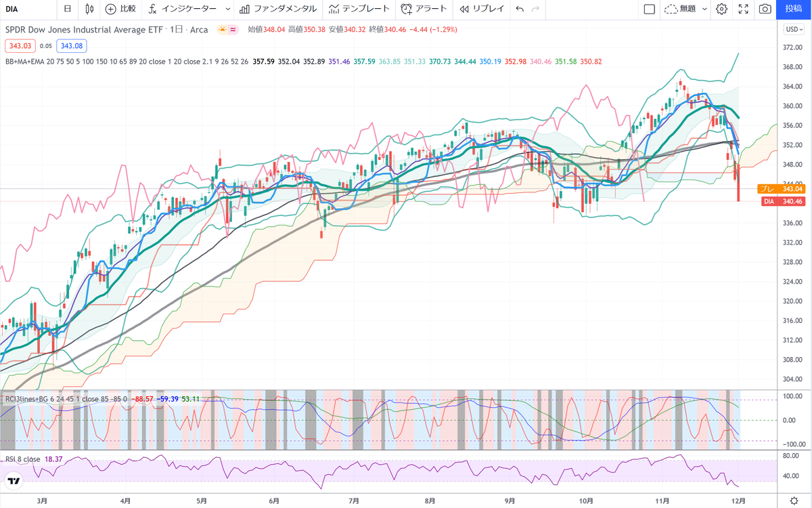Click the red 343.03 sell price button

point(19,45)
